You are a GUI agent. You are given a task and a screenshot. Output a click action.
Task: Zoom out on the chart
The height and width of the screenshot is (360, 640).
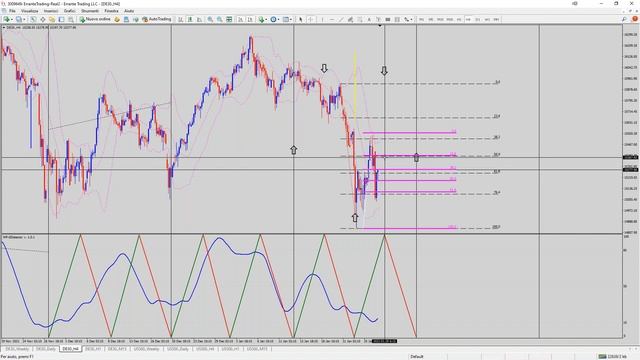(220, 19)
